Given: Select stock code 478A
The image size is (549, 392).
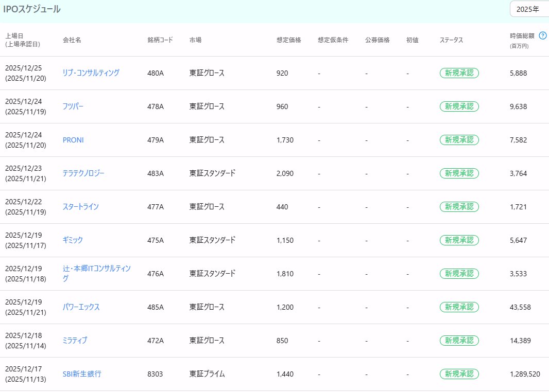Looking at the screenshot, I should [156, 106].
